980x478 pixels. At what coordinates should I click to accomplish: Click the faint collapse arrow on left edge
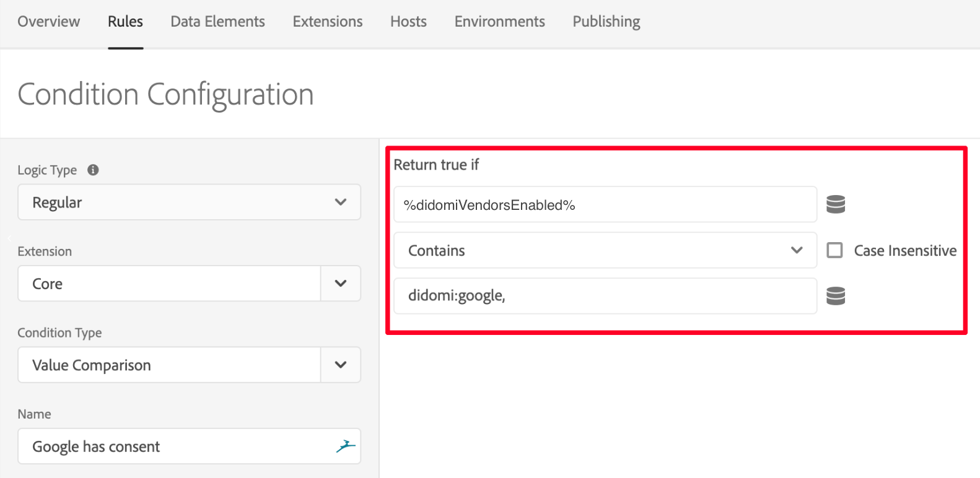click(9, 238)
